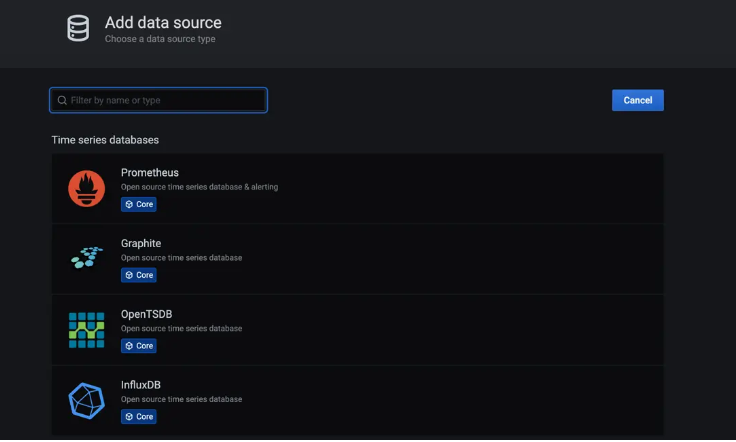Viewport: 736px width, 442px height.
Task: Click the database icon in page header
Action: coord(78,28)
